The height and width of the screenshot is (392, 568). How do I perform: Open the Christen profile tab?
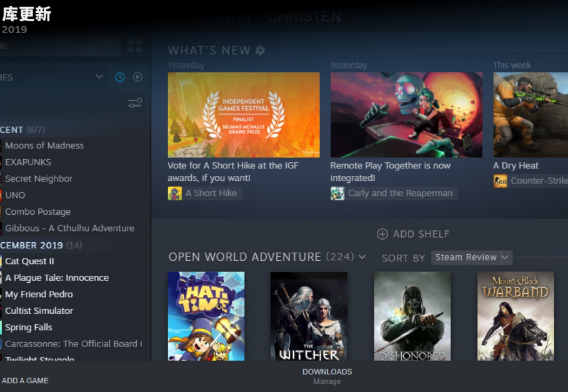[x=304, y=17]
